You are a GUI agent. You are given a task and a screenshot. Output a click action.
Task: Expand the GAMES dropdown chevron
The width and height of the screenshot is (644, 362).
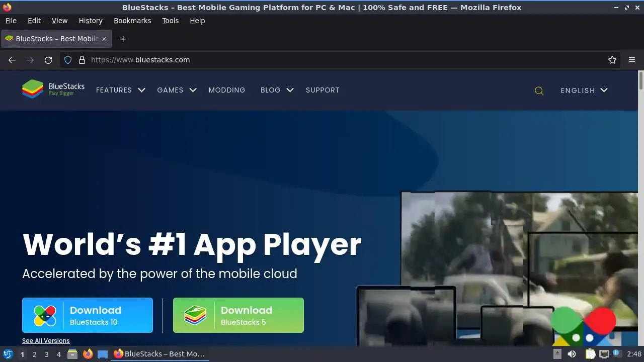point(193,90)
